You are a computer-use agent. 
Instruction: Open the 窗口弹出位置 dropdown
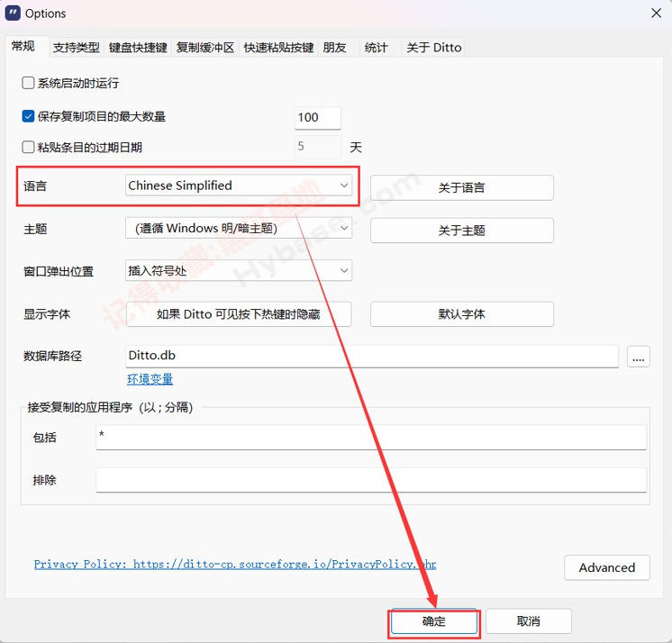tap(239, 270)
